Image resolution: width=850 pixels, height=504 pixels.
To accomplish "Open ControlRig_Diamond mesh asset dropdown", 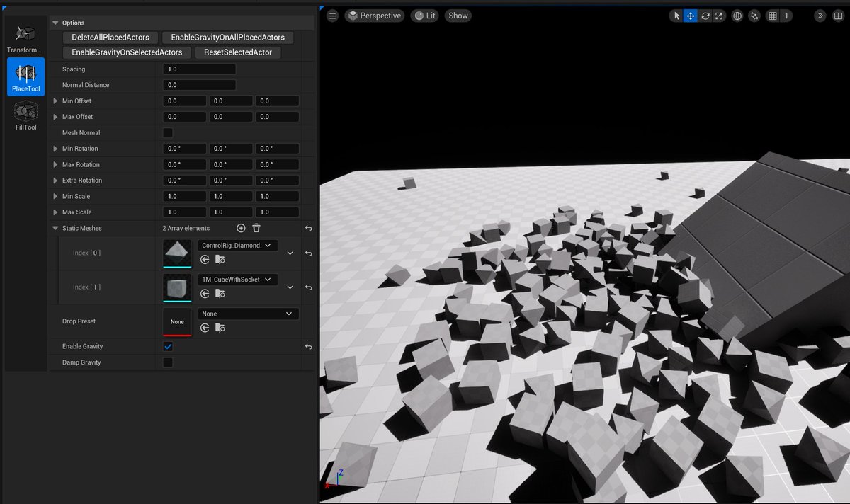I will pos(237,245).
